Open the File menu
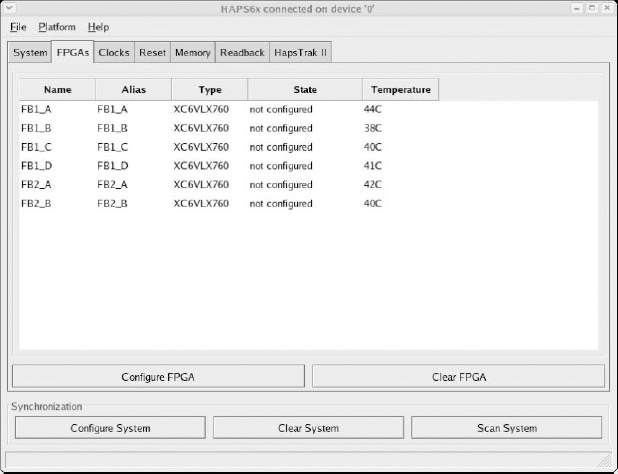Image resolution: width=618 pixels, height=474 pixels. (18, 27)
